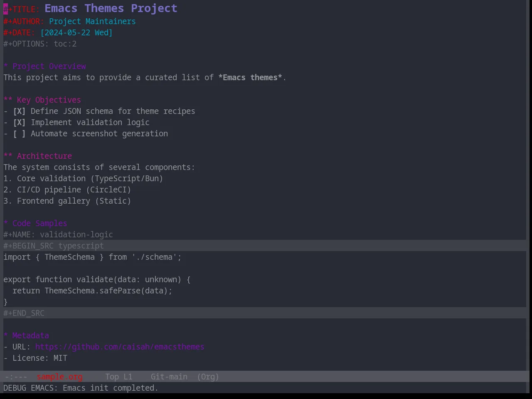Click the '- License: MIT' line
This screenshot has width=532, height=399.
coord(35,358)
